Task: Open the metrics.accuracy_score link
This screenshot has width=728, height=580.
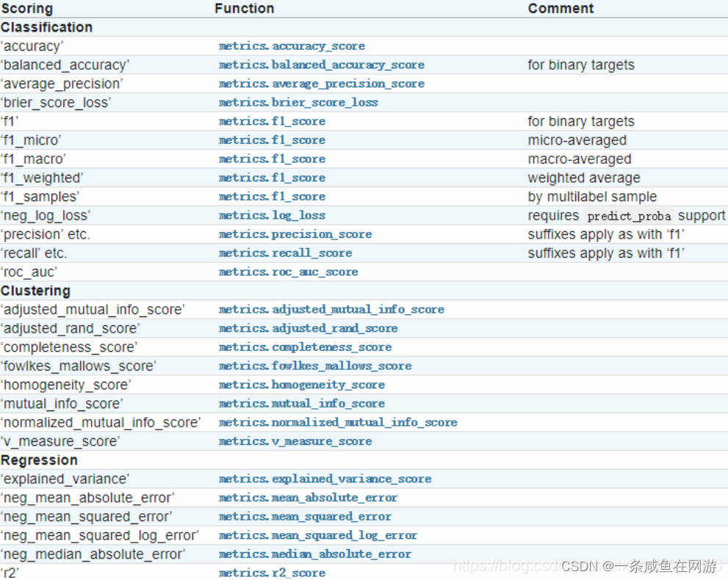Action: point(292,46)
